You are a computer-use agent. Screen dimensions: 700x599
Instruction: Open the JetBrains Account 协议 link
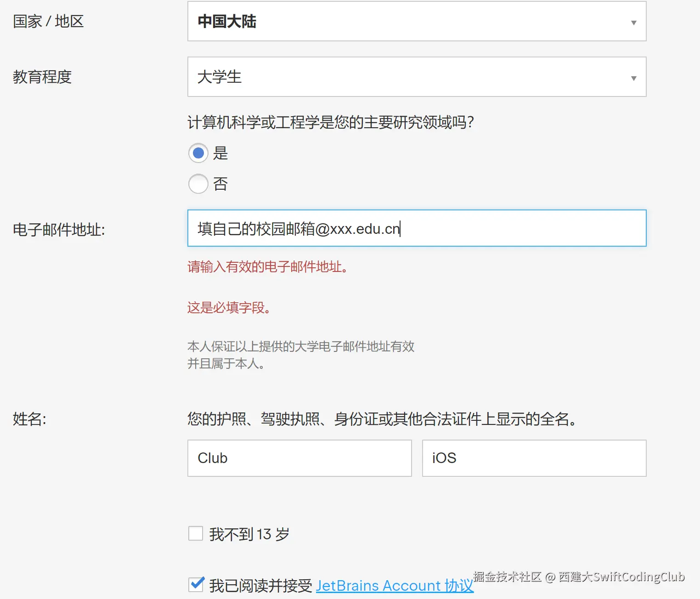tap(394, 586)
